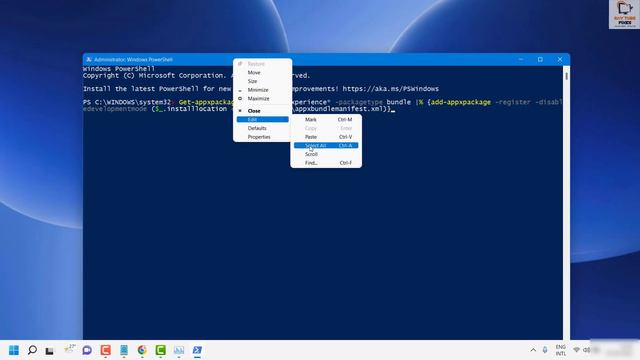Click the https://aka.ms/PSWindows link text
640x360 pixels.
point(391,89)
